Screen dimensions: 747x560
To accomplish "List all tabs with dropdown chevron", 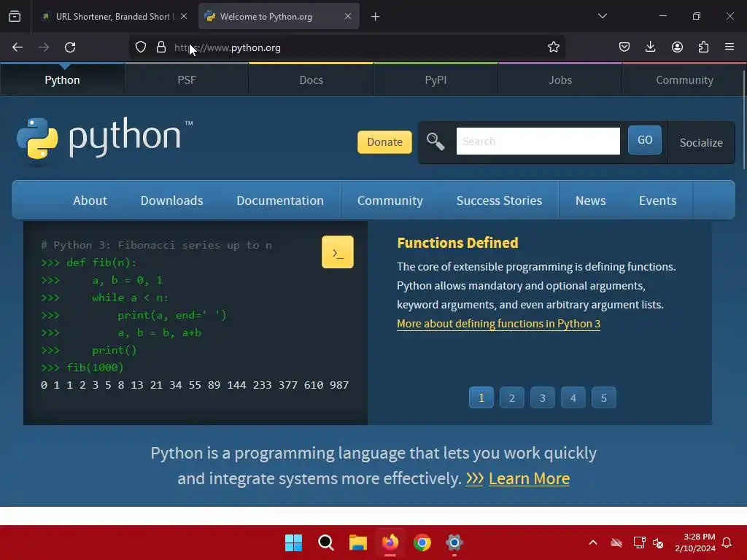I will 603,16.
